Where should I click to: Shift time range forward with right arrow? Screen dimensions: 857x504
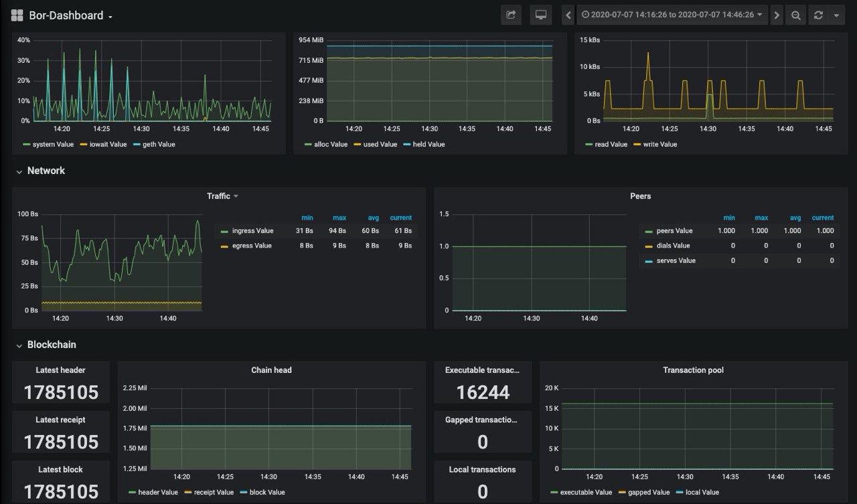(776, 15)
